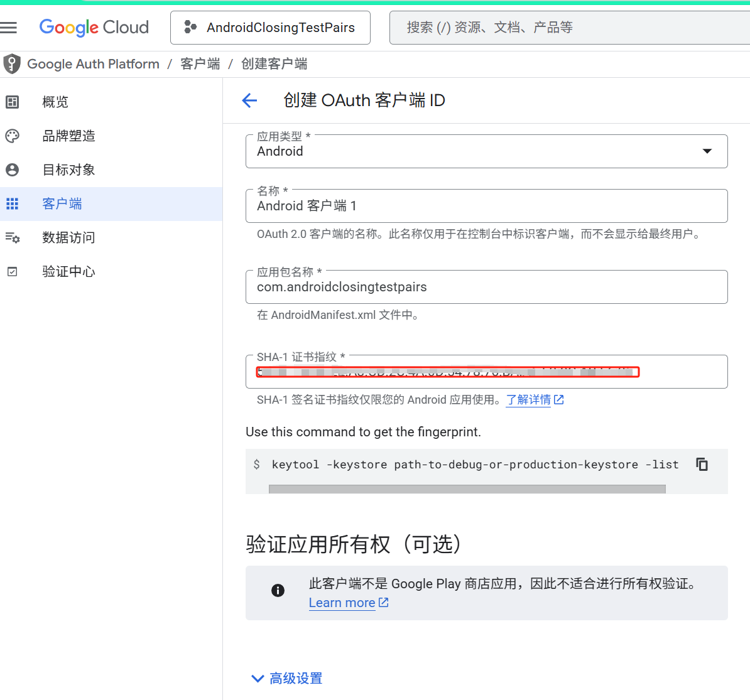This screenshot has height=700, width=750.
Task: Click the keytool command text
Action: (475, 465)
